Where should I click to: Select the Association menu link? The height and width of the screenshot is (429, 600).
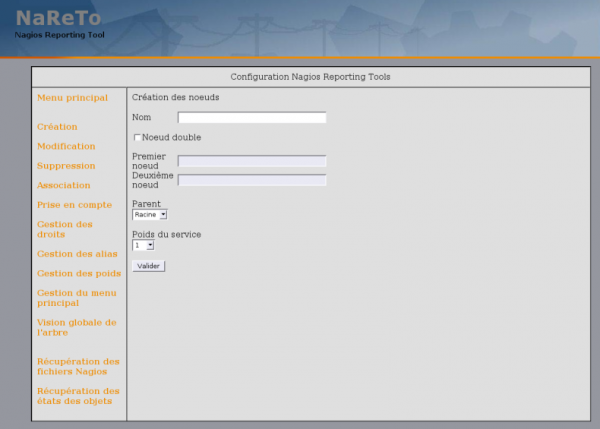[63, 185]
